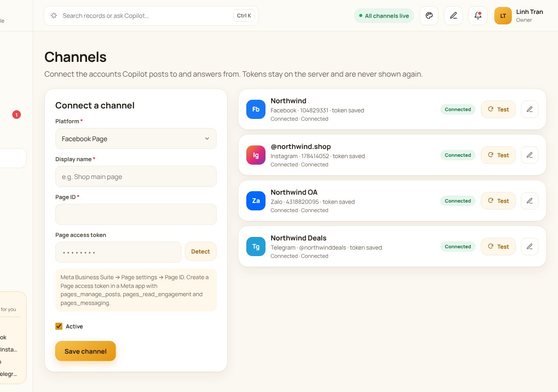Click the 'Connect a channel' heading

pyautogui.click(x=95, y=105)
